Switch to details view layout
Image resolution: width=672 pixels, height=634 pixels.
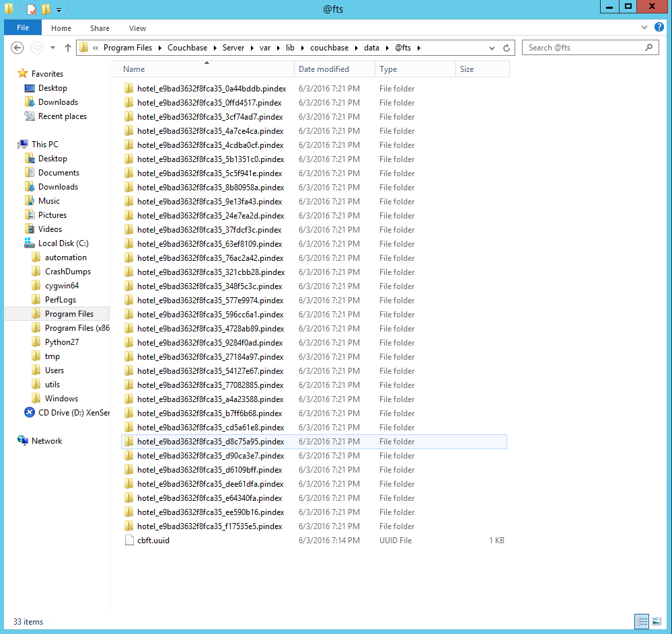(x=641, y=621)
